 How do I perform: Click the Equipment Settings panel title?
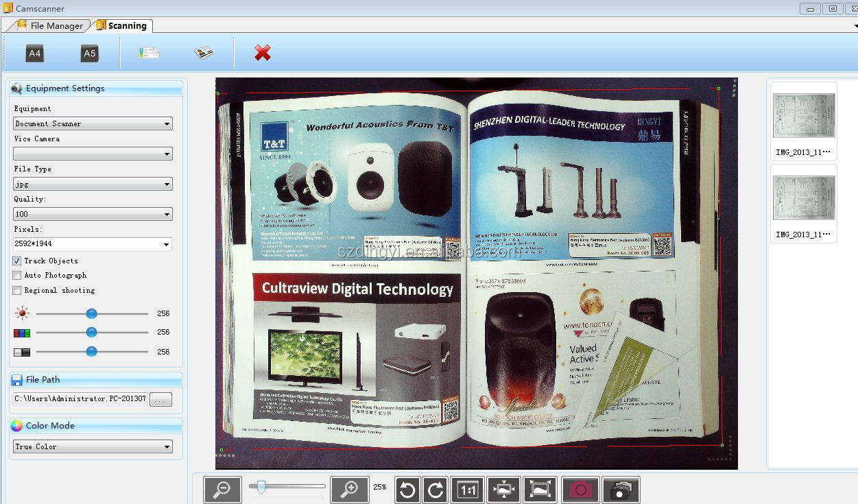coord(65,88)
